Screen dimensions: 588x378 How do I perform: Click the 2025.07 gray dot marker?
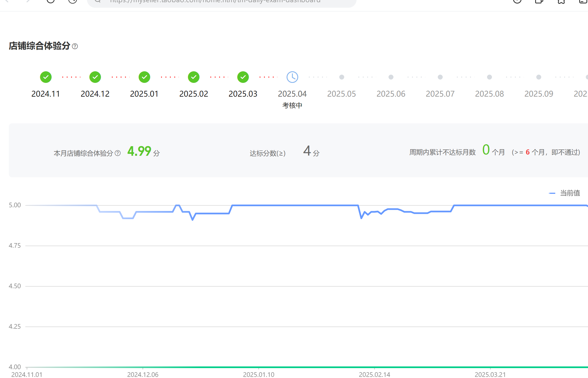pos(440,77)
